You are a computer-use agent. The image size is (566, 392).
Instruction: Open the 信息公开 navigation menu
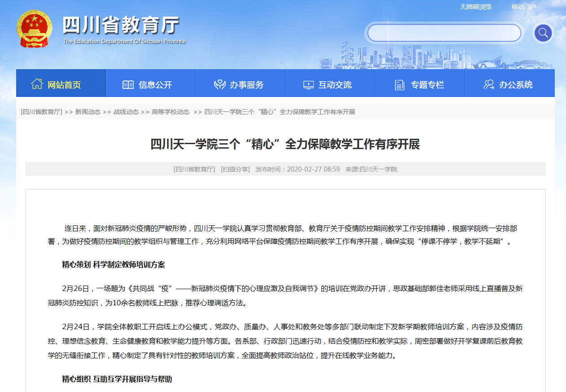tap(155, 84)
